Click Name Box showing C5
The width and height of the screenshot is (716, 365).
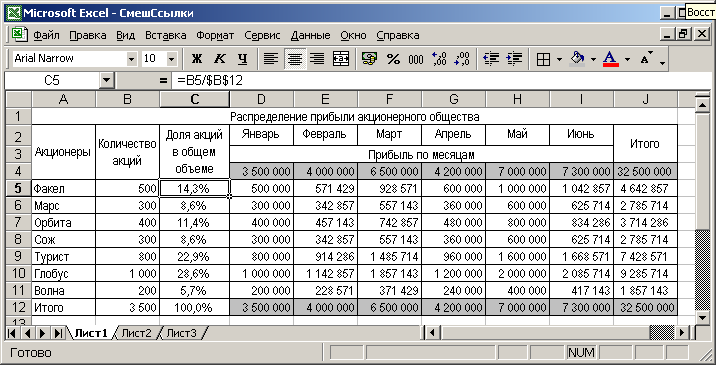[x=52, y=81]
